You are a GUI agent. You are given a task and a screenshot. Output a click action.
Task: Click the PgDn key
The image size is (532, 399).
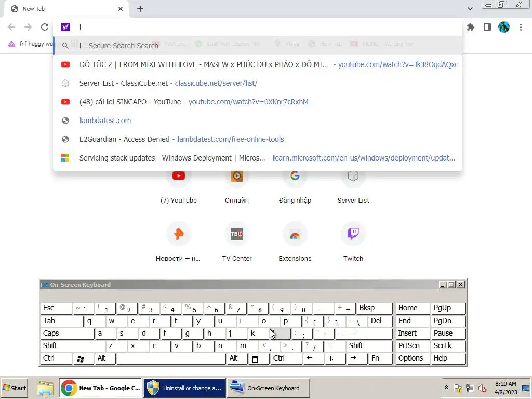448,321
